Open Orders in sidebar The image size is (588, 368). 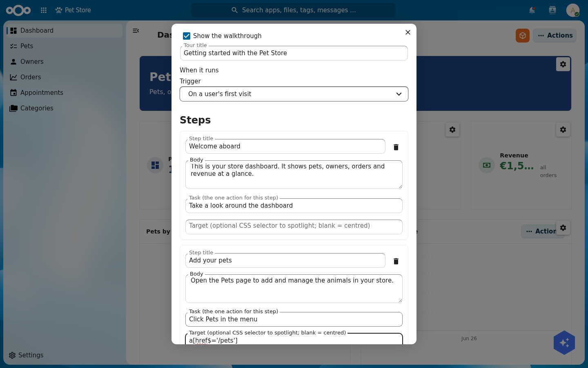[65, 77]
